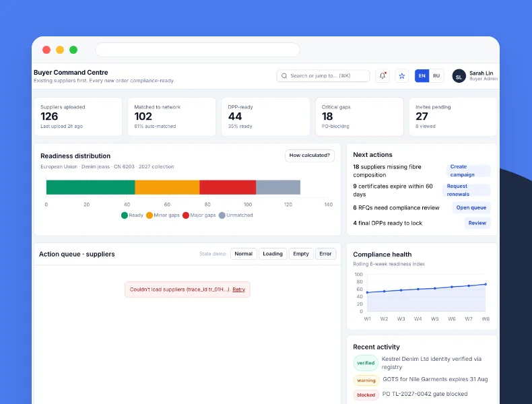
Task: Switch language to EN
Action: (422, 75)
